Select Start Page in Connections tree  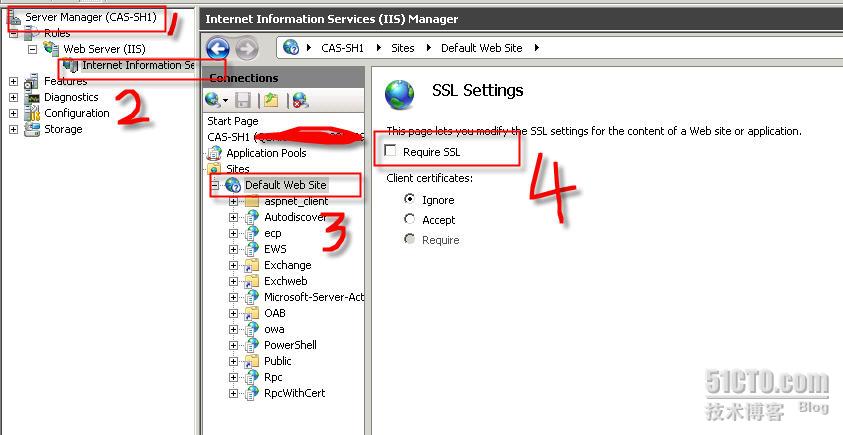click(233, 121)
